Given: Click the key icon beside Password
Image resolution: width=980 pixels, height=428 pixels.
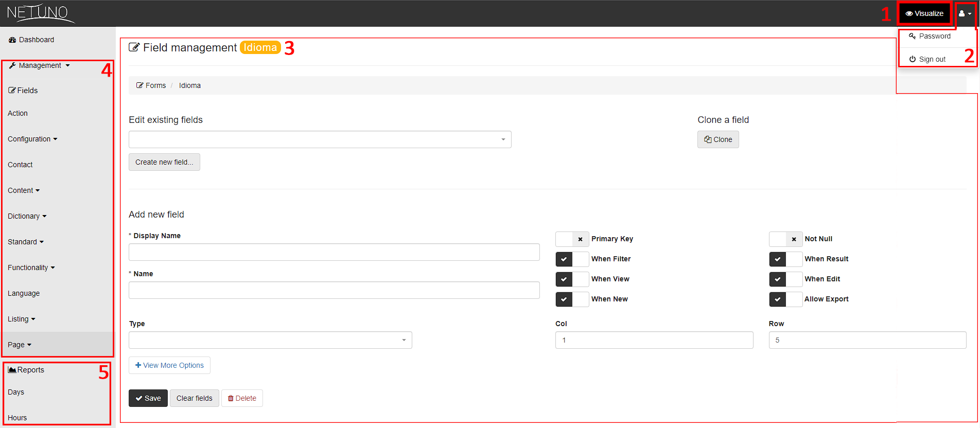Looking at the screenshot, I should coord(912,36).
